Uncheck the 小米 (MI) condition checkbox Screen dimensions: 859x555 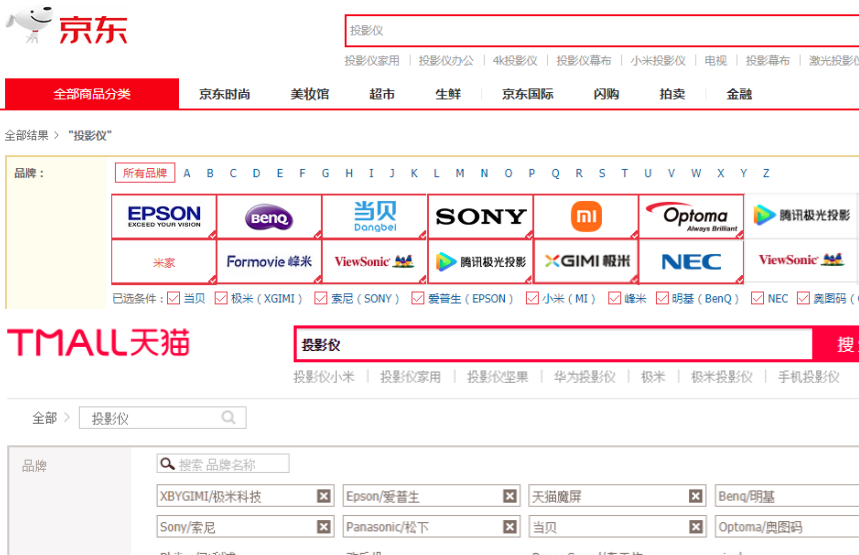click(532, 298)
